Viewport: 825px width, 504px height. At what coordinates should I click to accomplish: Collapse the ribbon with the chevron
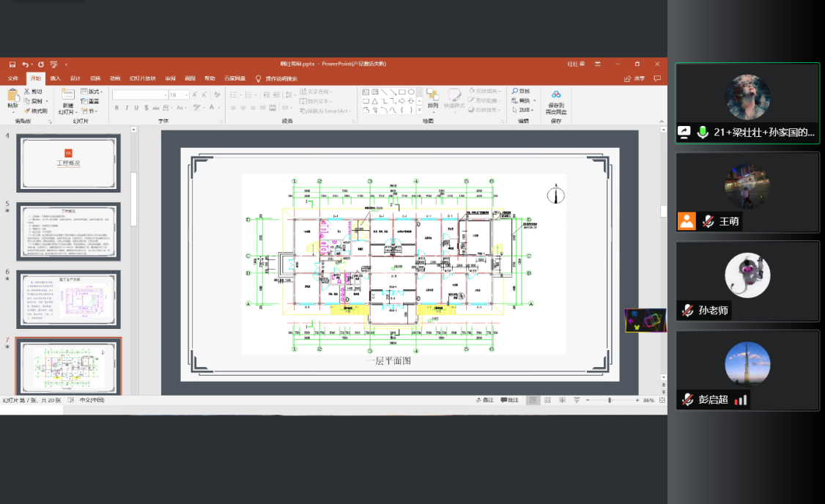pyautogui.click(x=662, y=122)
